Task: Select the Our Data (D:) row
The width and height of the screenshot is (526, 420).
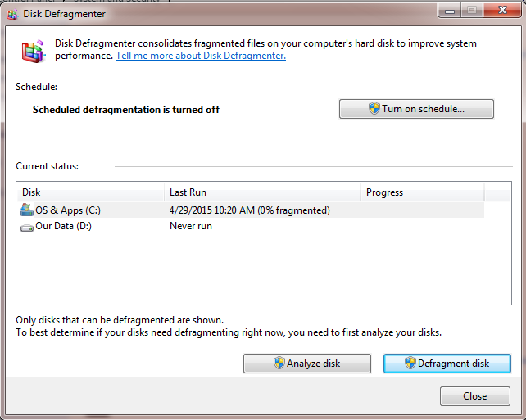Action: coord(250,226)
